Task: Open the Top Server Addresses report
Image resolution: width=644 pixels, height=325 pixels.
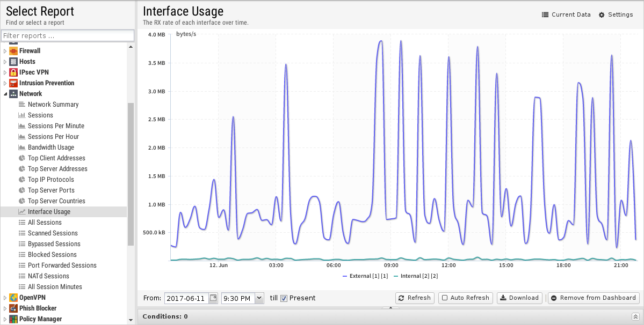Action: pyautogui.click(x=57, y=169)
